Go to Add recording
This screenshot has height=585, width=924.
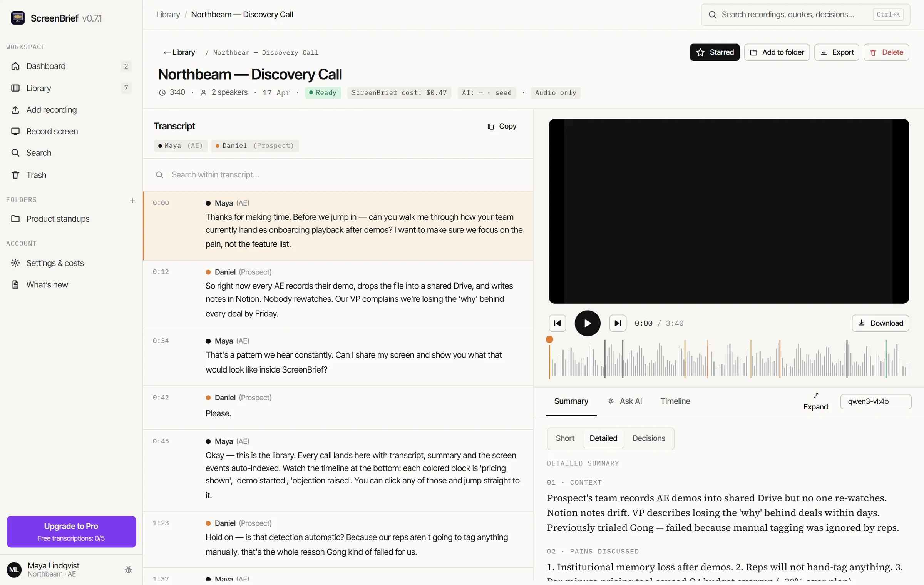point(71,110)
